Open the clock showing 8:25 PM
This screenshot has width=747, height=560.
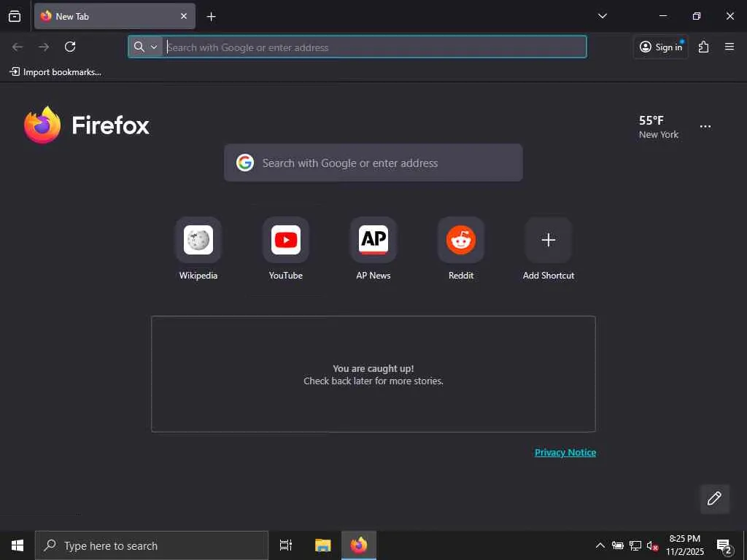[x=684, y=545]
